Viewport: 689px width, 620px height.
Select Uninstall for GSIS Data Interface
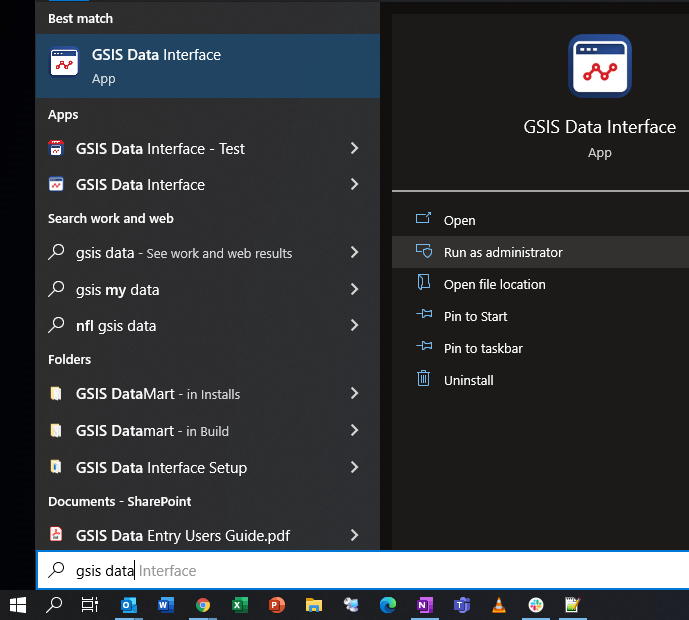540,381
